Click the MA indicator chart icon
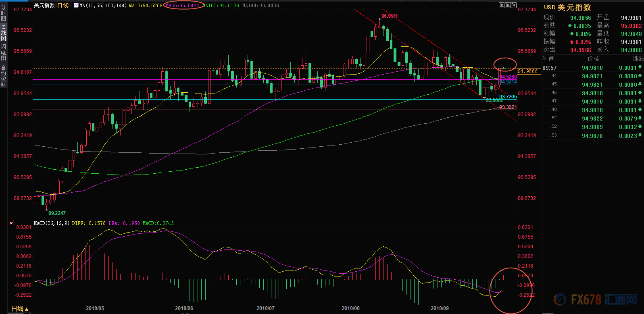The width and height of the screenshot is (644, 314). (76, 5)
